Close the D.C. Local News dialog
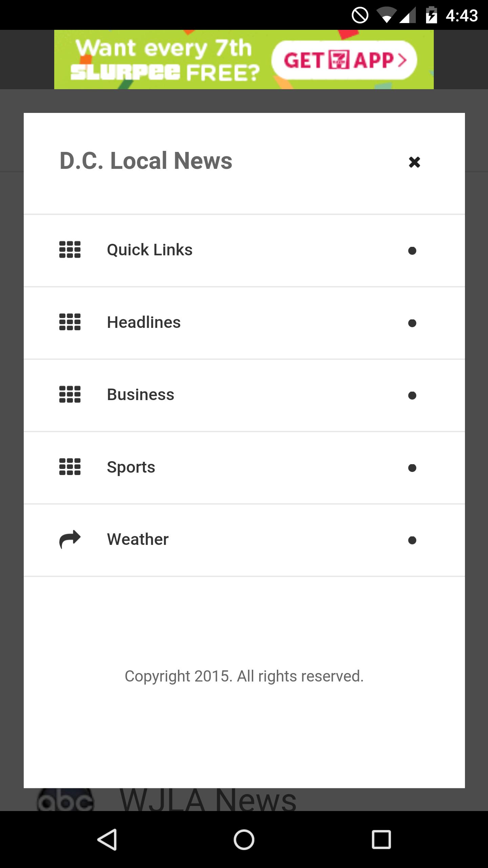 (414, 162)
